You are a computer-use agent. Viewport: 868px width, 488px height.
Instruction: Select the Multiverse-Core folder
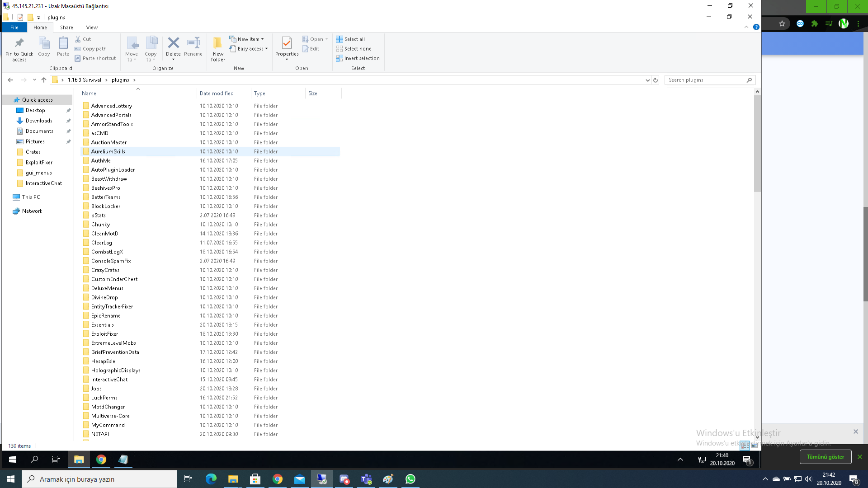point(210,416)
